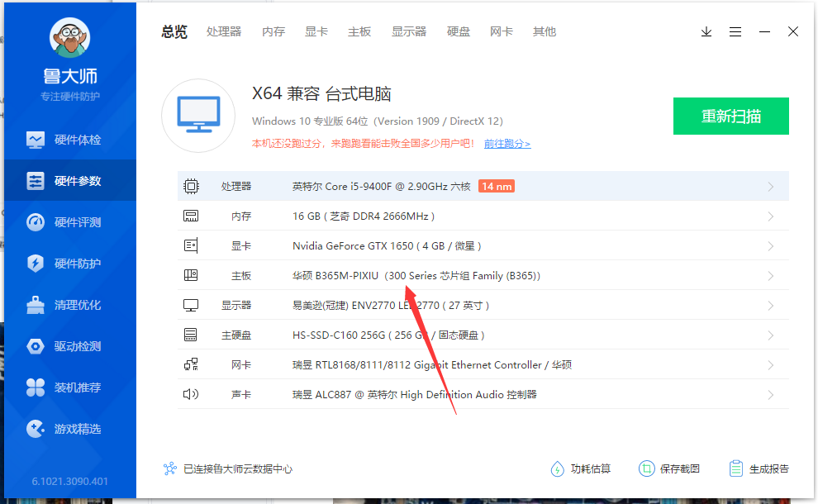Open 清理优化 cleanup section

[70, 305]
